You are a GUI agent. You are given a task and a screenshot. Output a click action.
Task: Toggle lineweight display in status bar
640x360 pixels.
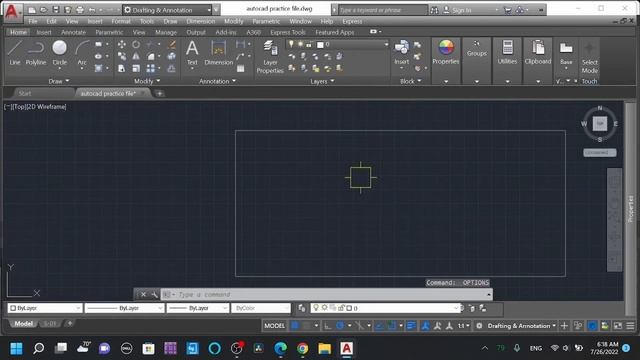411,326
